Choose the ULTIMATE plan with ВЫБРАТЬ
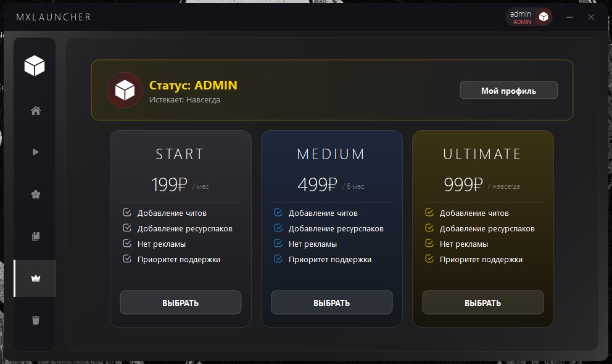Image resolution: width=612 pixels, height=364 pixels. pyautogui.click(x=482, y=303)
